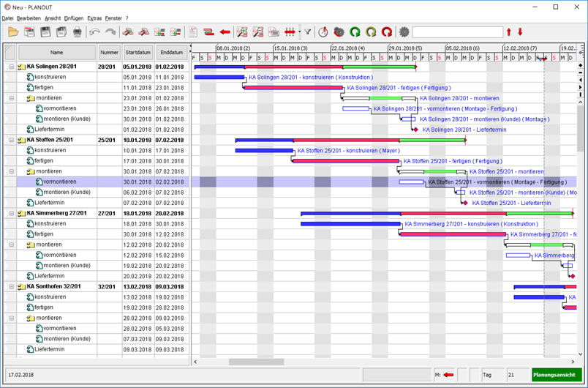Click the vertical scrollbar down arrow
Image resolution: width=588 pixels, height=388 pixels.
coord(581,354)
